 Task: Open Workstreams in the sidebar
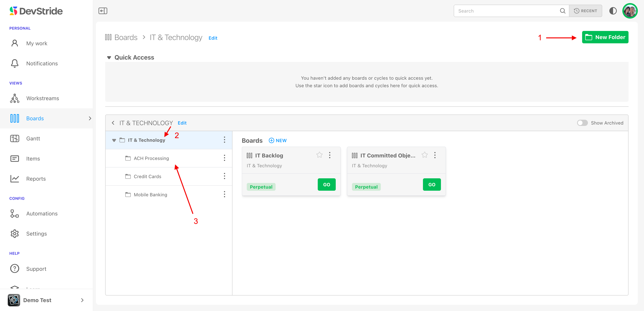tap(43, 98)
